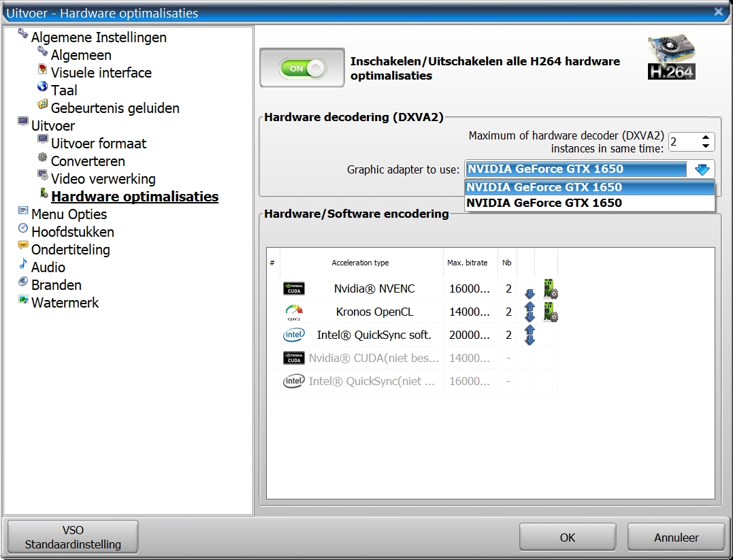Close the Hardware optimalisaties dialog
This screenshot has width=733, height=560.
click(719, 12)
